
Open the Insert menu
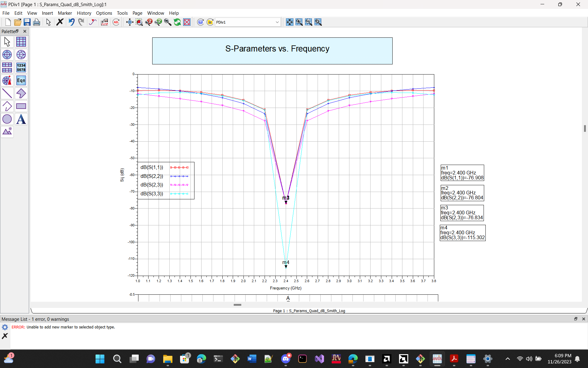coord(47,13)
